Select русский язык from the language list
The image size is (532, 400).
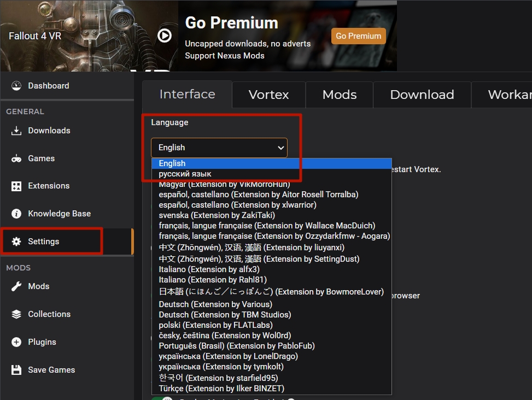(x=271, y=174)
